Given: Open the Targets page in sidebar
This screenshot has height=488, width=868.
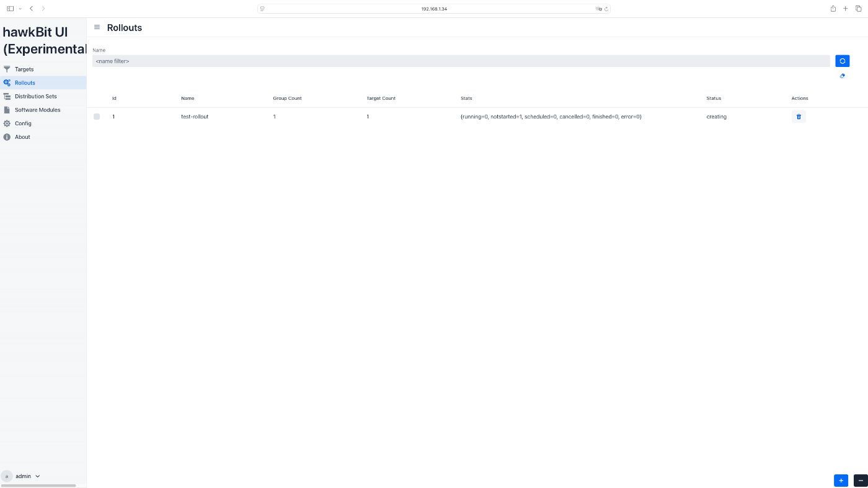Looking at the screenshot, I should [43, 69].
